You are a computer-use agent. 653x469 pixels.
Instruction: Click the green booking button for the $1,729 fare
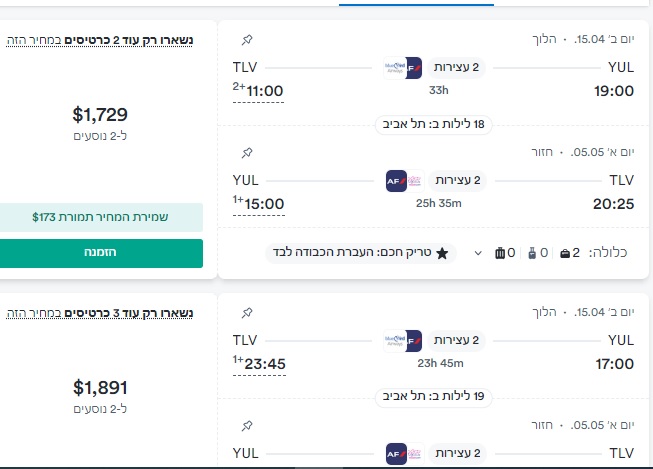[x=101, y=253]
